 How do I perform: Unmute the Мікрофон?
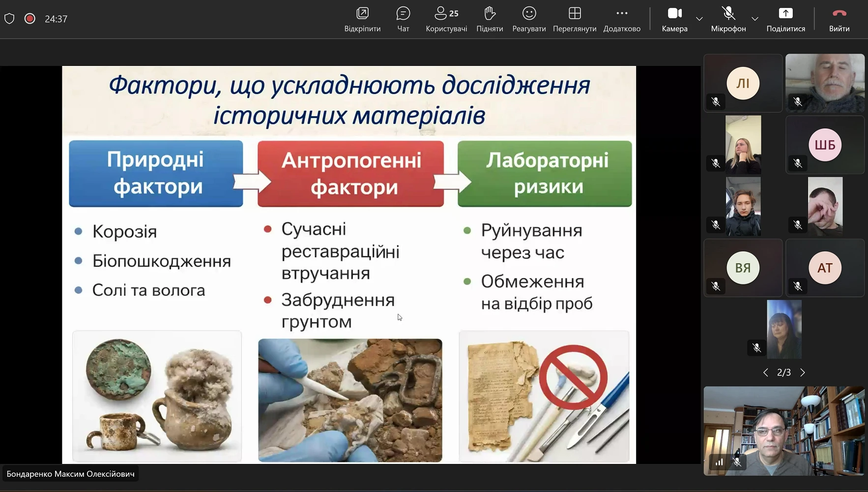coord(728,19)
